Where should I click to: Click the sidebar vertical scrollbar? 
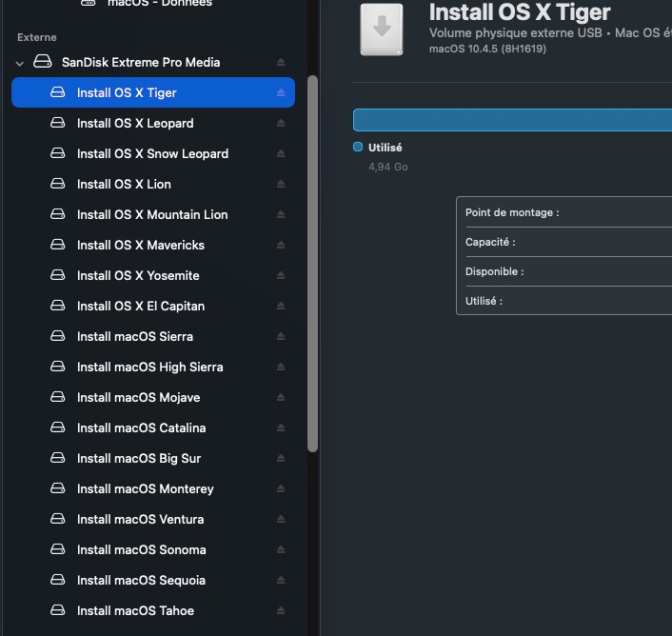tap(312, 264)
